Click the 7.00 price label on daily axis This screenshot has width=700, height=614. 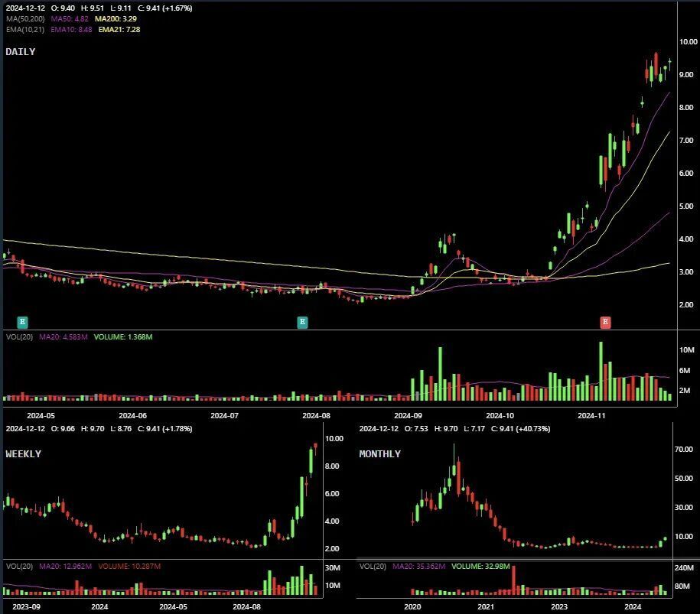(x=686, y=141)
